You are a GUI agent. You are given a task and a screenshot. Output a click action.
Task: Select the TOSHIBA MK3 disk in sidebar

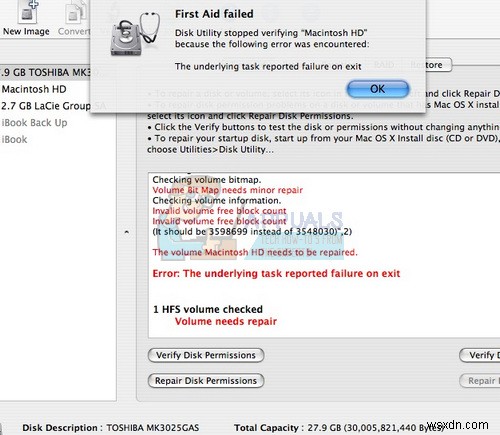click(45, 72)
